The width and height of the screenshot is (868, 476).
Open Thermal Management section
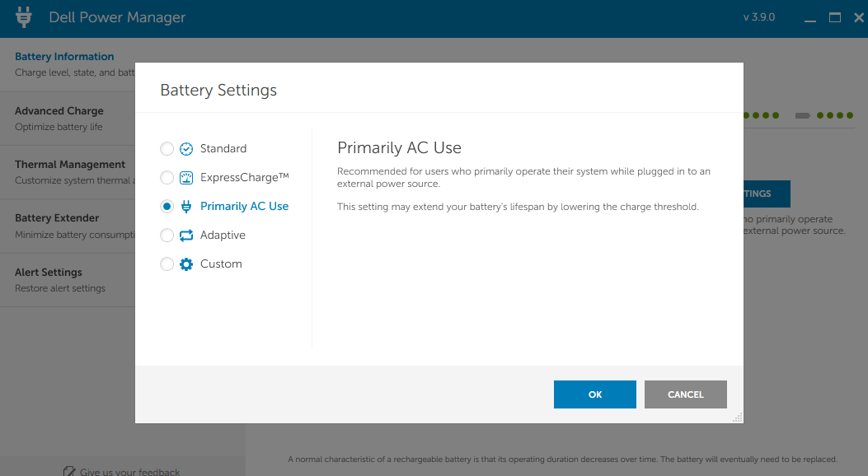click(x=68, y=172)
